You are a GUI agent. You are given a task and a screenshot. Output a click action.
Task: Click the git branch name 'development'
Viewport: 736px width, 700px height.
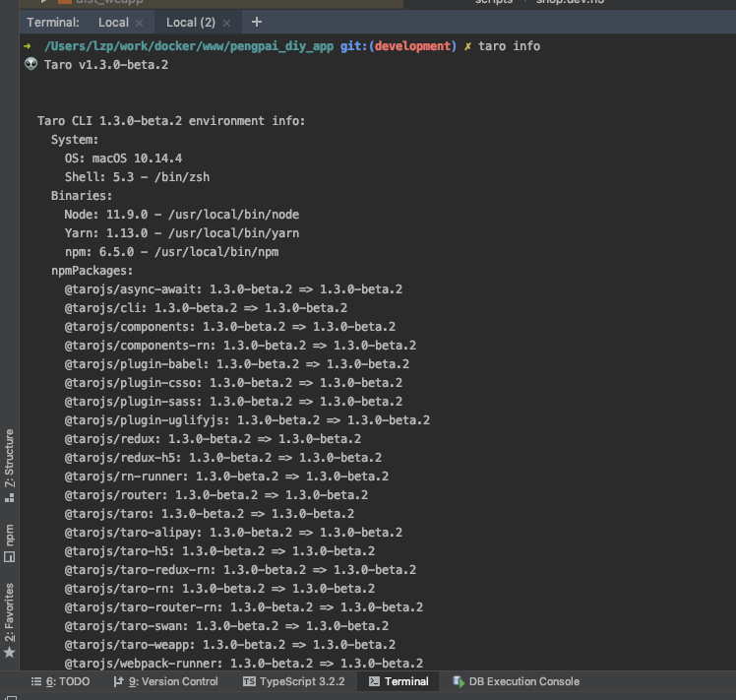[412, 46]
